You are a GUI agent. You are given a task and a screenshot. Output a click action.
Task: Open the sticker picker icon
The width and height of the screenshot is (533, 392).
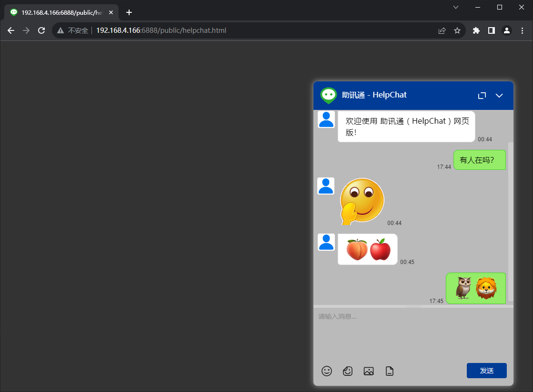(x=348, y=371)
